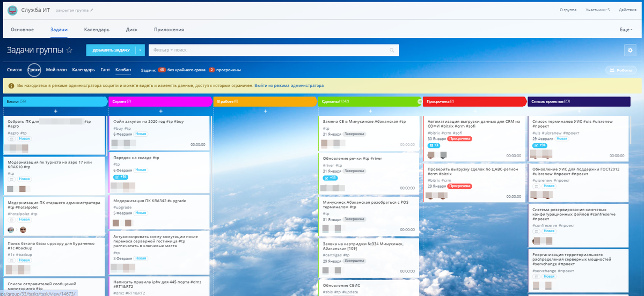
Task: Click plus icon under Просрочена column
Action: [x=475, y=111]
